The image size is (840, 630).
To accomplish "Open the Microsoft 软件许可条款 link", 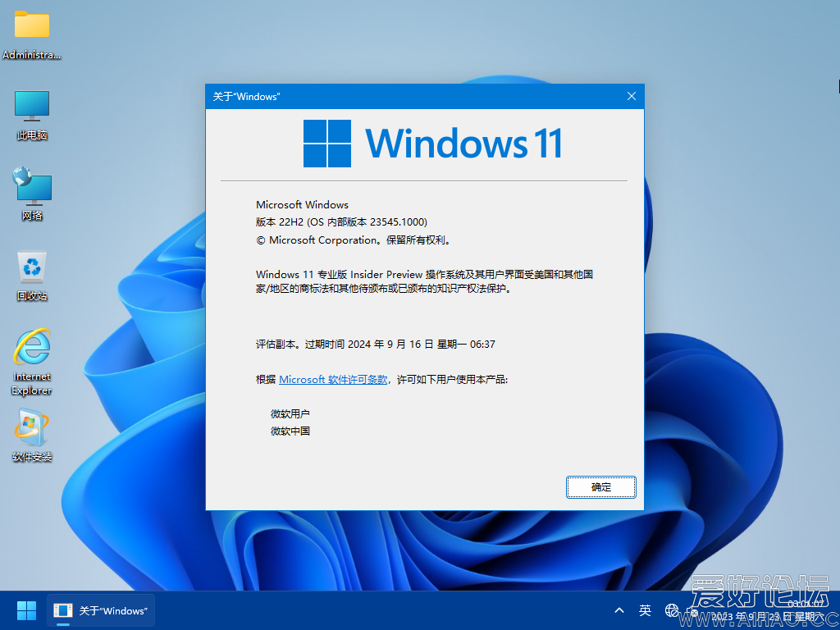I will coord(333,380).
